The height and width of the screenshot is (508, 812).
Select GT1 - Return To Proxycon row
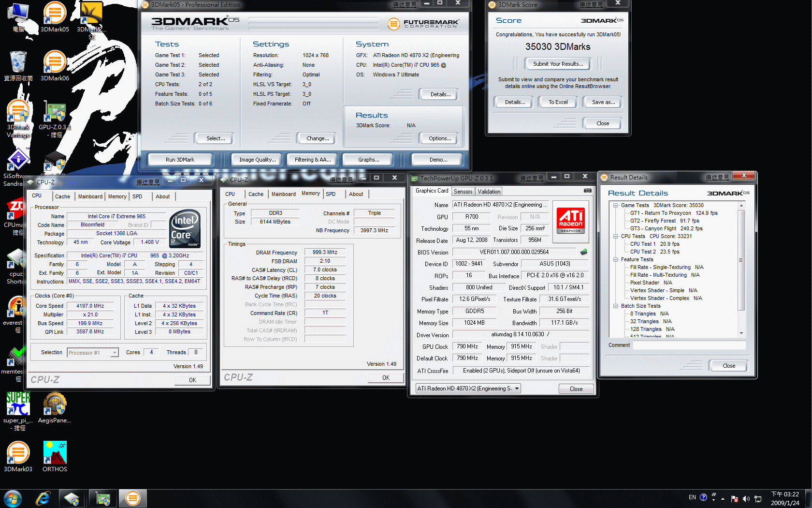click(674, 213)
